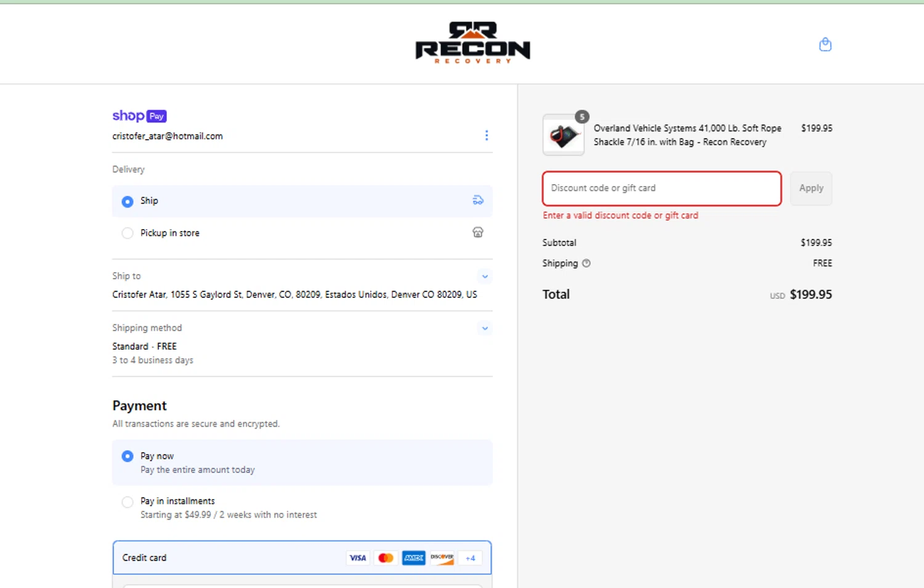
Task: Click the Shipping FREE value
Action: coord(822,263)
